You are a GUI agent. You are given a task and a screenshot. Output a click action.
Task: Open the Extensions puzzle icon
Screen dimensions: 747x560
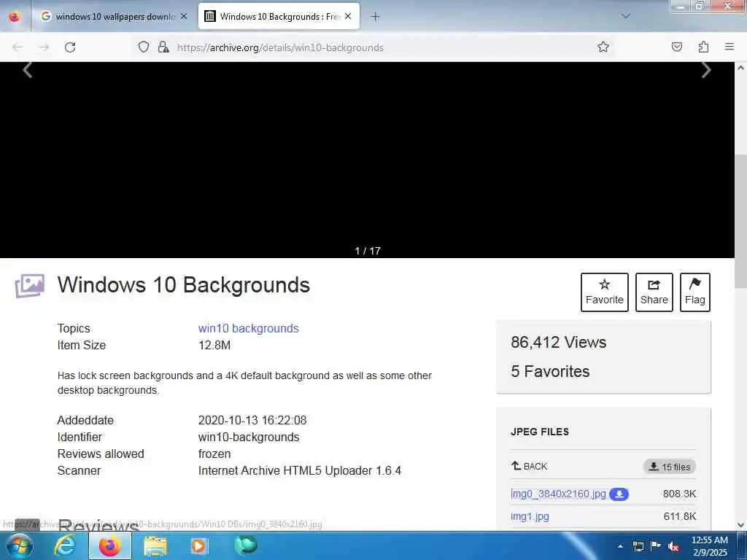coord(703,47)
